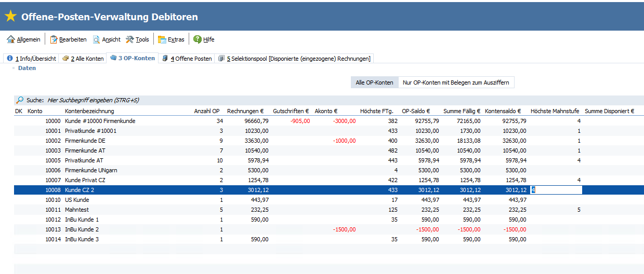Open the Allgemein house icon menu
The height and width of the screenshot is (274, 644).
[11, 39]
